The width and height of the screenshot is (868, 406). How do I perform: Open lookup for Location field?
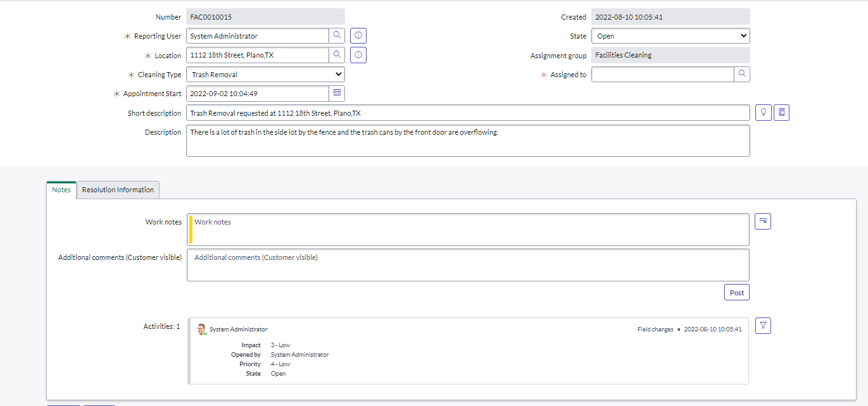[x=337, y=55]
